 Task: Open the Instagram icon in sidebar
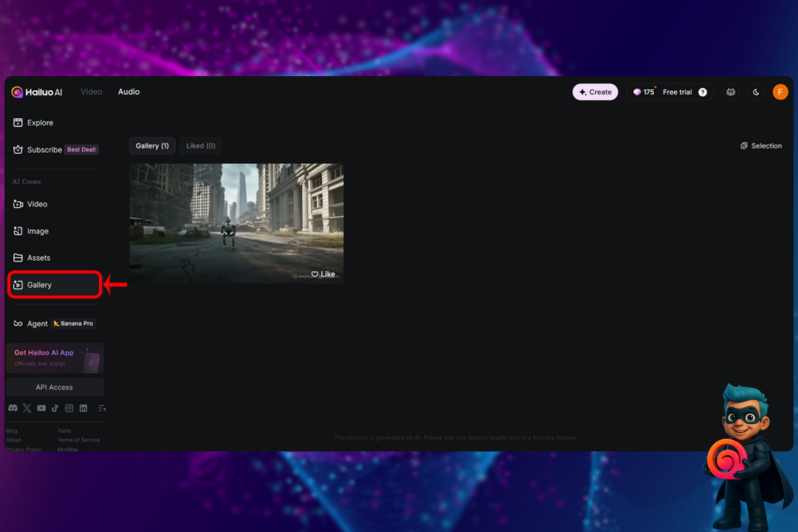pyautogui.click(x=69, y=408)
